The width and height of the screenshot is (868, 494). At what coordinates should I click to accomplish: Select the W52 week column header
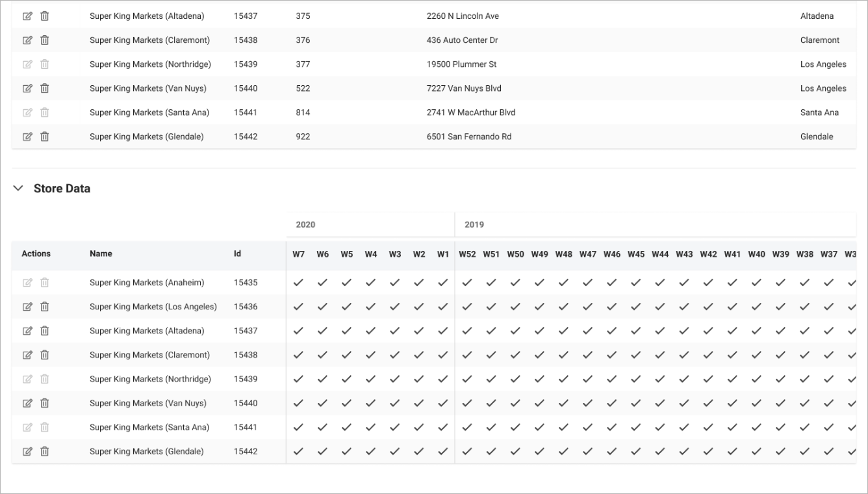point(467,254)
